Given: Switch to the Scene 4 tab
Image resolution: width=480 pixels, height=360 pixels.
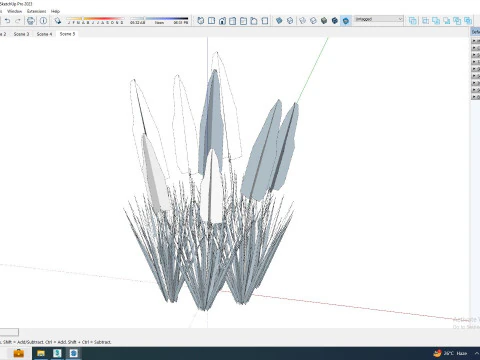Looking at the screenshot, I should tap(44, 34).
